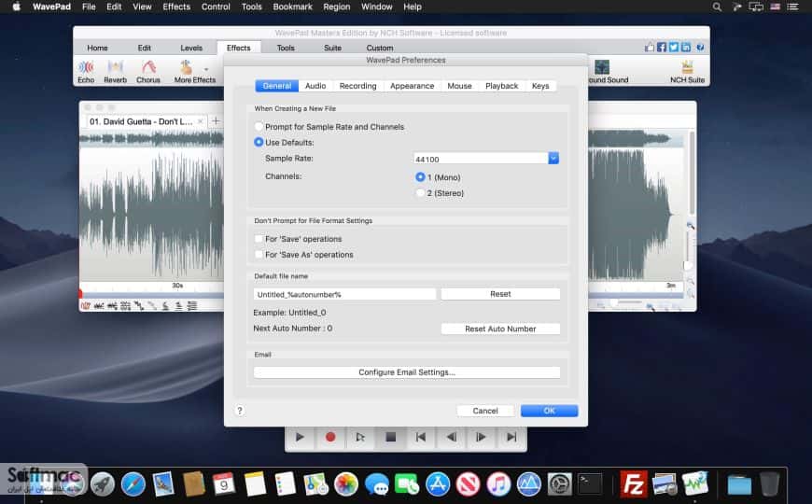Open the More Effects tool
Viewport: 812px width, 504px height.
point(194,71)
